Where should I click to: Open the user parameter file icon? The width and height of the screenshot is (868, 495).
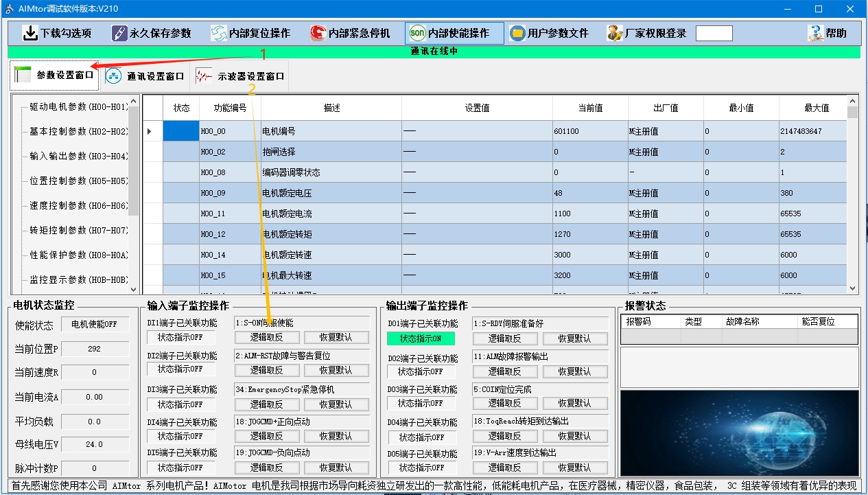point(517,33)
